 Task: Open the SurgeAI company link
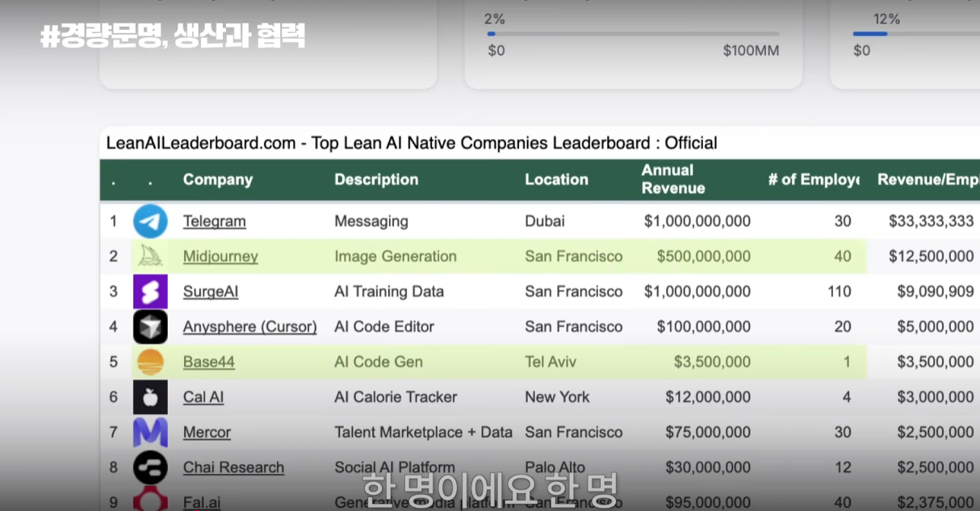pyautogui.click(x=211, y=291)
